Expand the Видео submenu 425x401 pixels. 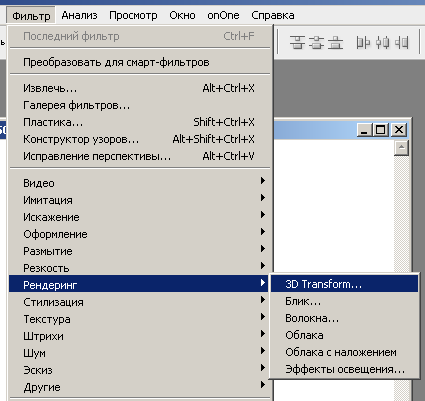click(140, 183)
